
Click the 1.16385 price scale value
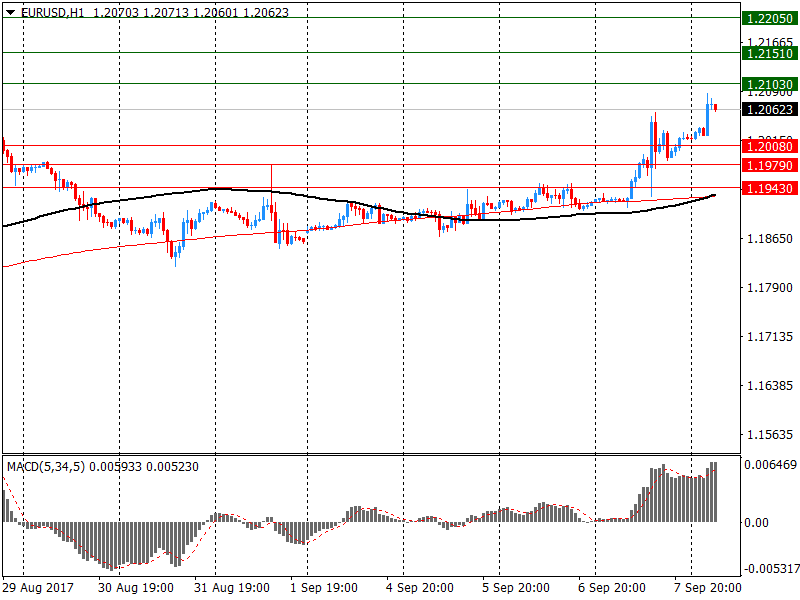[x=770, y=386]
